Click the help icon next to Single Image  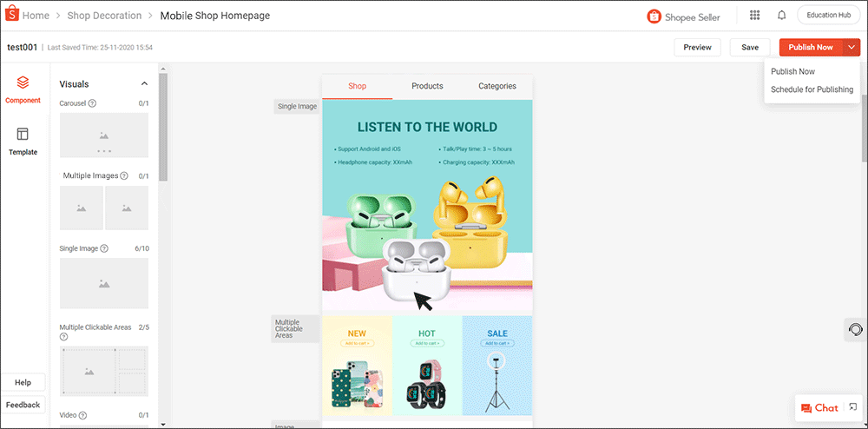(x=104, y=248)
